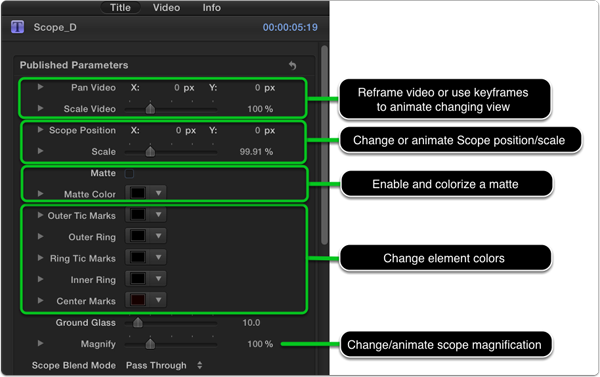Expand the Scale Video disclosure triangle
This screenshot has height=377, width=600.
pos(40,108)
